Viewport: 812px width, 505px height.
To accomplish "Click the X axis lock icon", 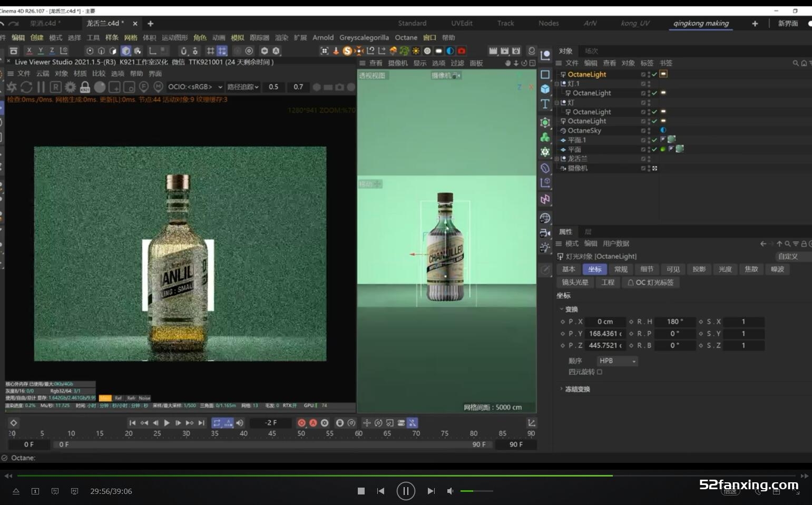I will 29,51.
